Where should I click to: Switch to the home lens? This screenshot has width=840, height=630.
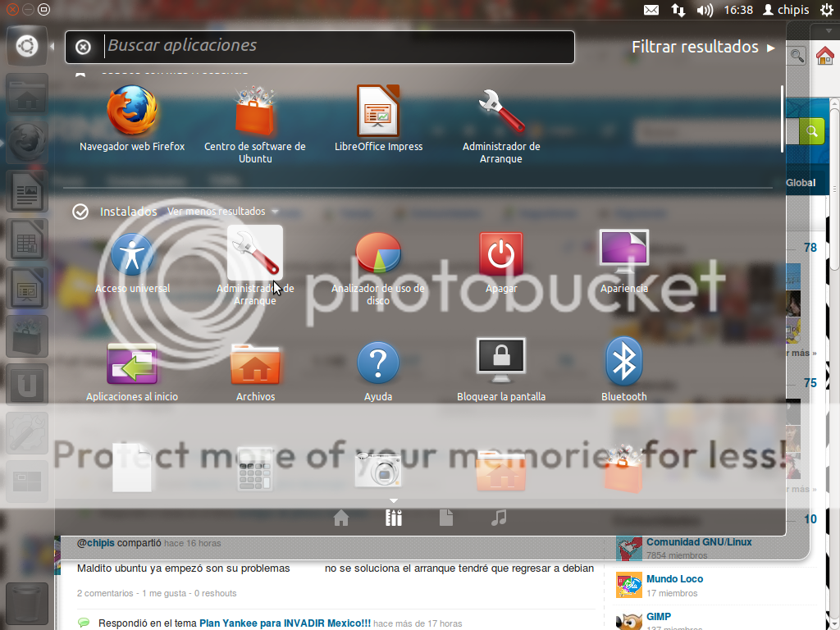point(341,518)
